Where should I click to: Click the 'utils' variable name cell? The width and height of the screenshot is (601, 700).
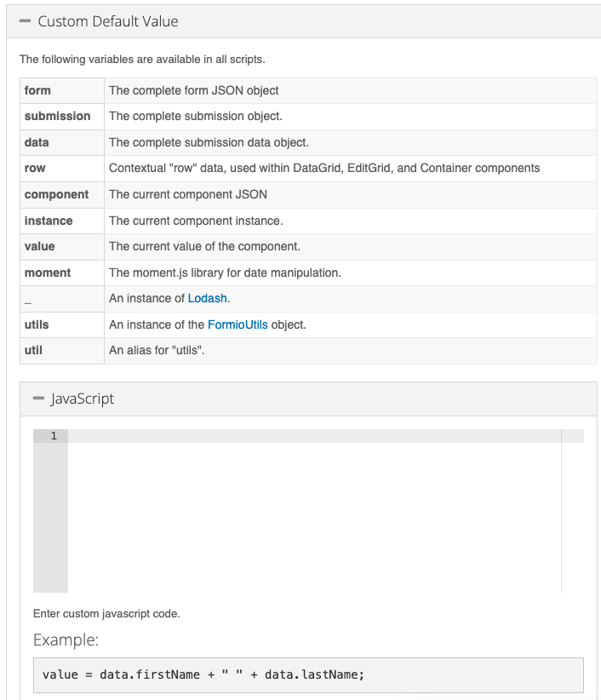coord(37,324)
